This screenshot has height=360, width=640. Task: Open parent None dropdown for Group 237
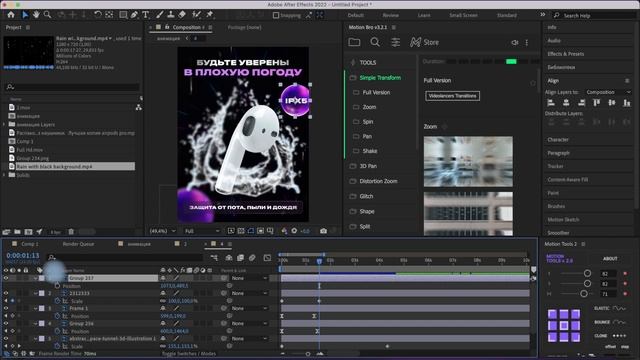click(x=249, y=278)
